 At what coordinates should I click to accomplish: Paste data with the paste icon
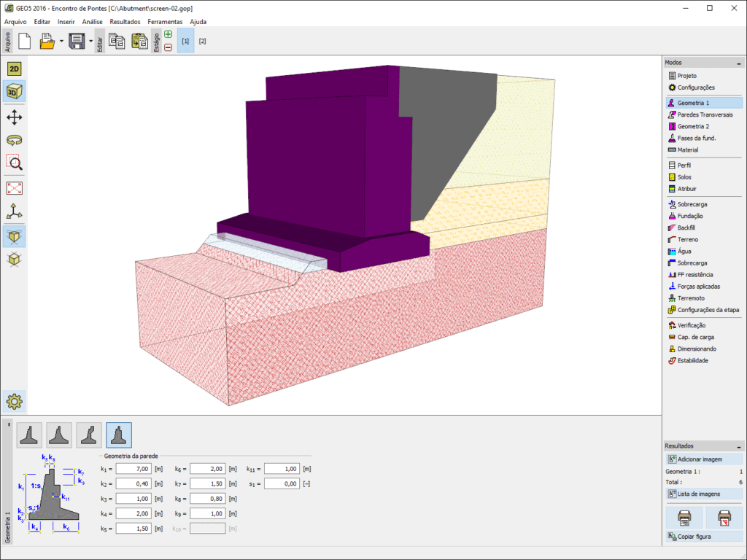(139, 41)
